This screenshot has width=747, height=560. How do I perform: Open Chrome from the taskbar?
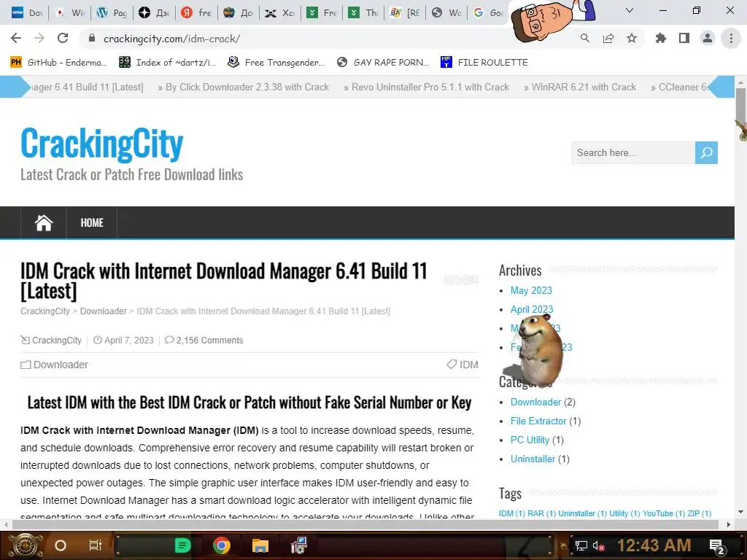coord(222,545)
